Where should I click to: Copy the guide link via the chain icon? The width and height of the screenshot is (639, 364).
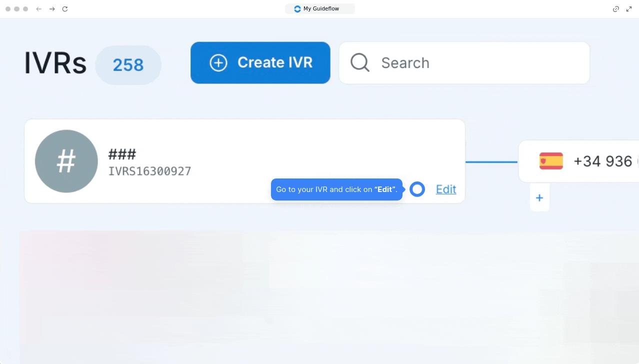pyautogui.click(x=616, y=9)
